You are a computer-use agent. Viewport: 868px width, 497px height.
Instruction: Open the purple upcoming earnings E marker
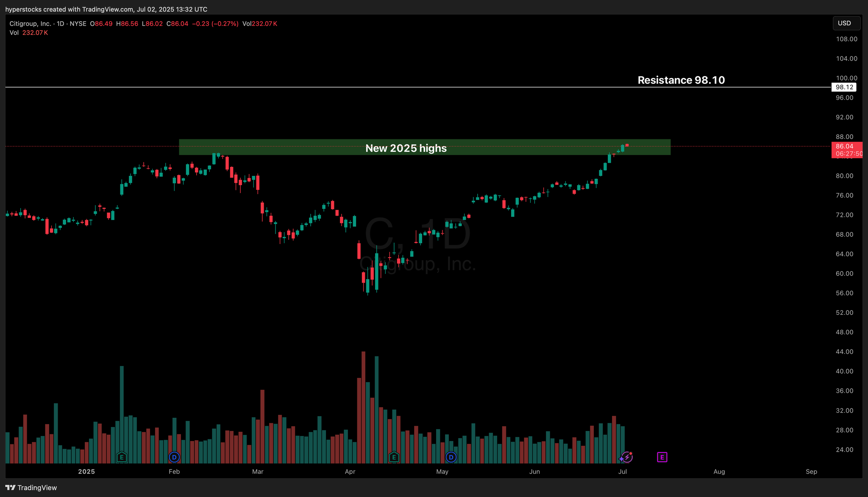tap(662, 457)
